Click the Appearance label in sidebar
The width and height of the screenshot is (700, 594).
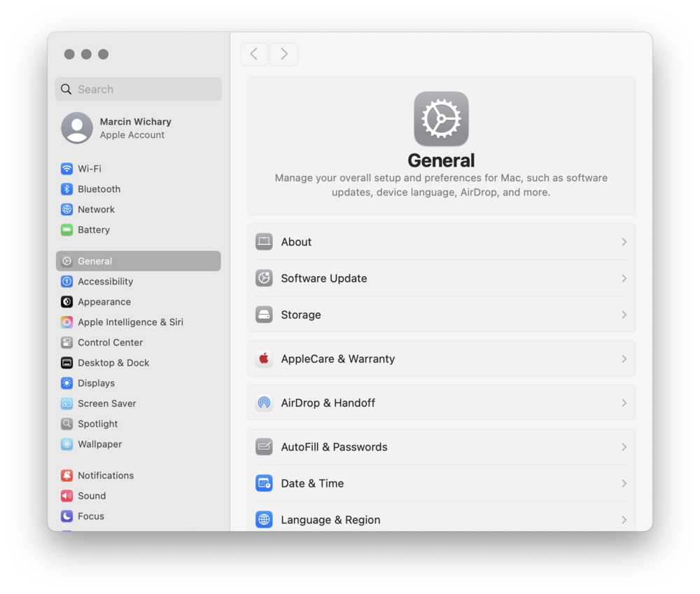coord(104,302)
